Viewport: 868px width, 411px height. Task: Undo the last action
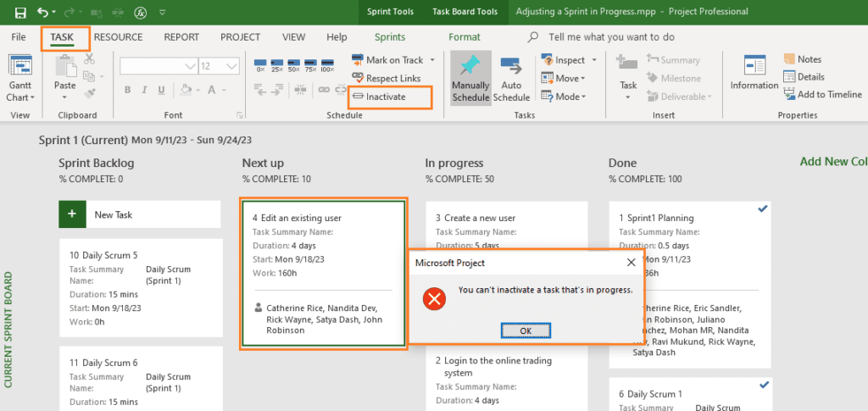click(42, 12)
